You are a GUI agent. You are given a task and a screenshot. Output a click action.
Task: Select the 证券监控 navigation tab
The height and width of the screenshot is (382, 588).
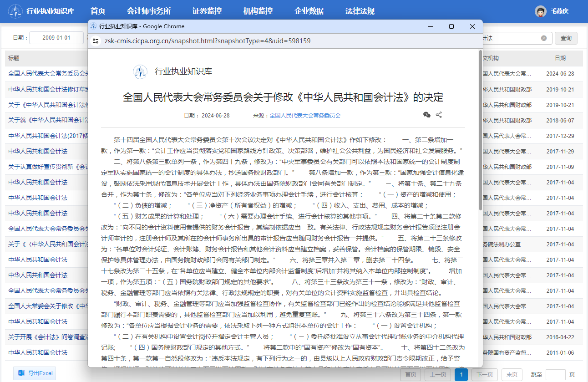tap(207, 11)
